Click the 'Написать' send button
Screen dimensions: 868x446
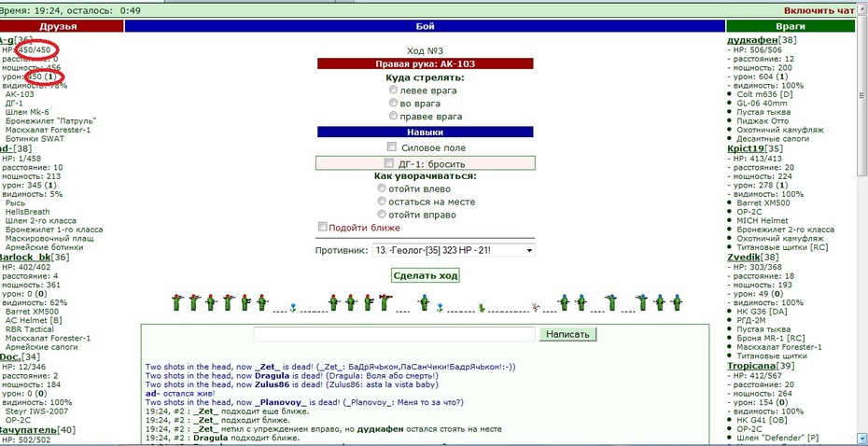pos(568,334)
